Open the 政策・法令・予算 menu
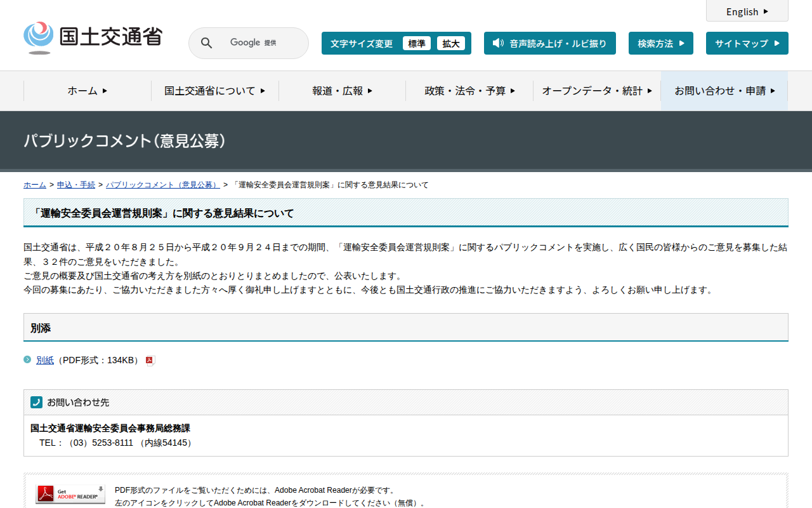 pos(470,91)
